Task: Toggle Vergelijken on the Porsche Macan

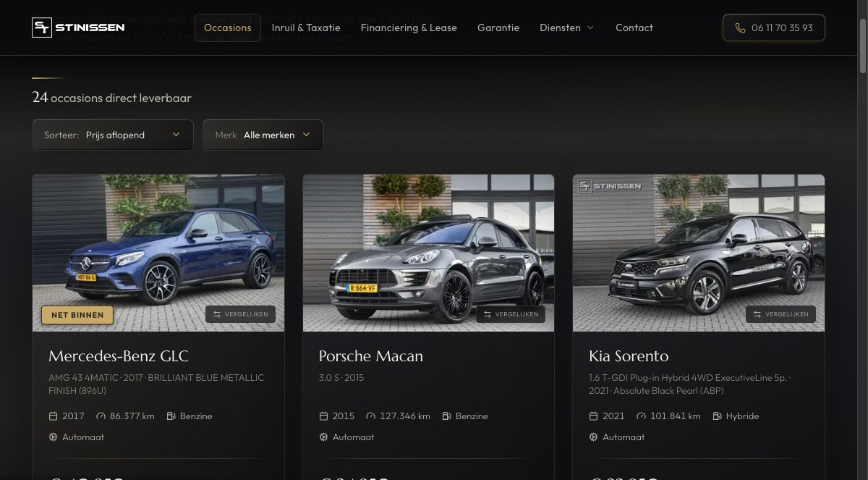Action: (511, 314)
